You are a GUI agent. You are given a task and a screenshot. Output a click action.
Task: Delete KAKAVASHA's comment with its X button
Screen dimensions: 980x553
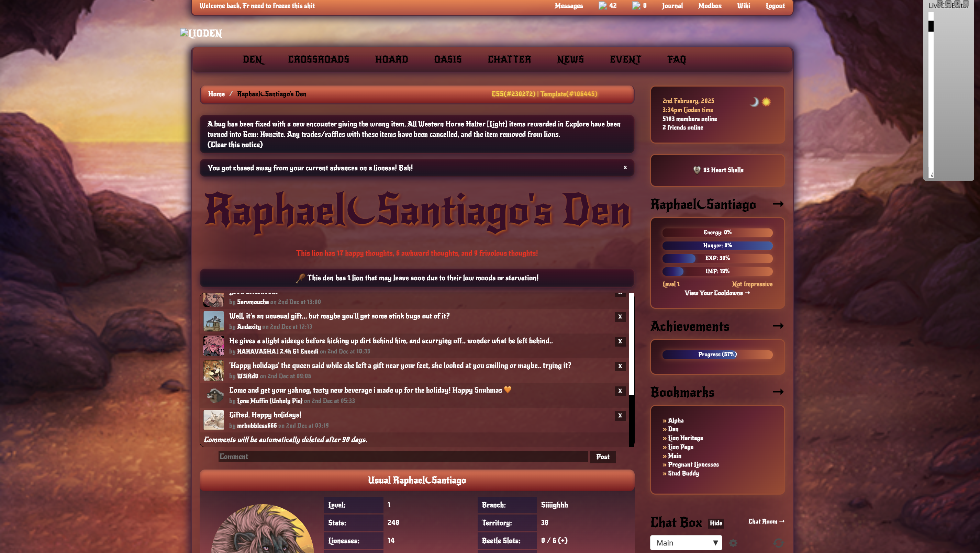(620, 341)
